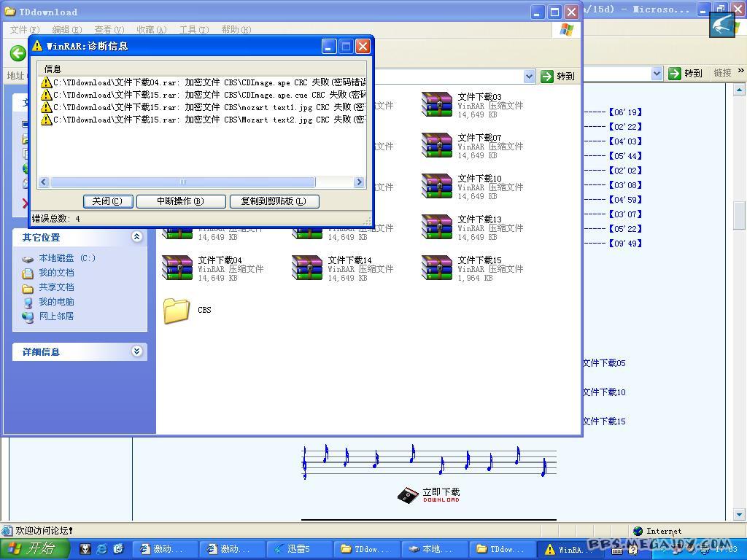Collapse the 其它位置 panel

tap(136, 237)
